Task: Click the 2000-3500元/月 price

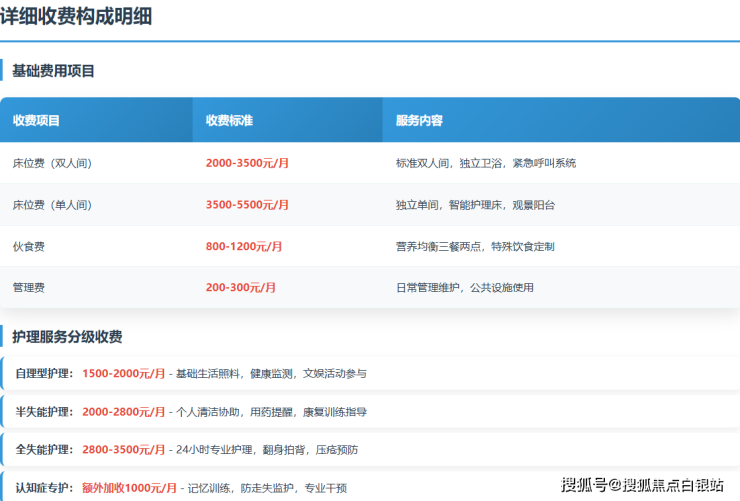Action: 247,163
